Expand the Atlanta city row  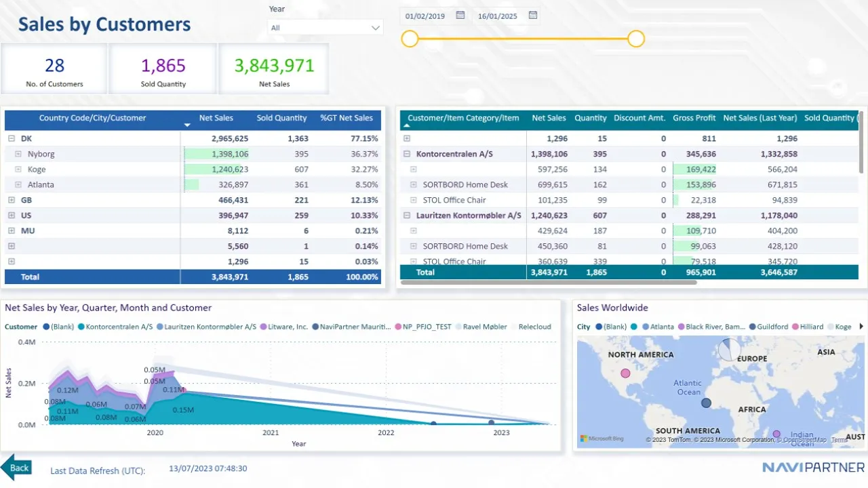point(18,184)
